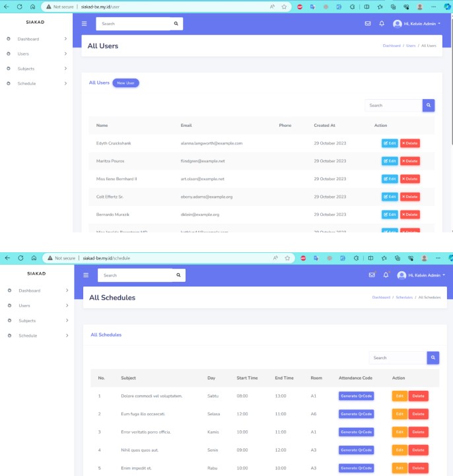Open read aloud icon in /user address bar
Screen dimensions: 453x476
272,7
